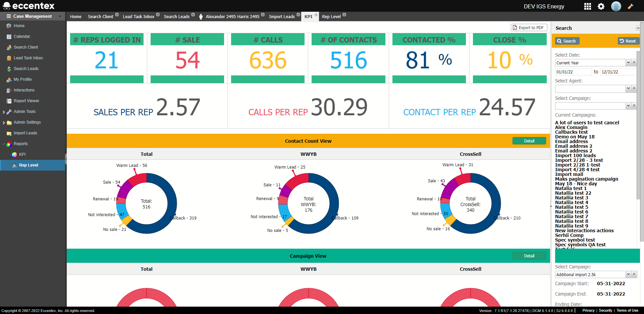
Task: Expand Admin Tools tree node
Action: click(x=4, y=112)
